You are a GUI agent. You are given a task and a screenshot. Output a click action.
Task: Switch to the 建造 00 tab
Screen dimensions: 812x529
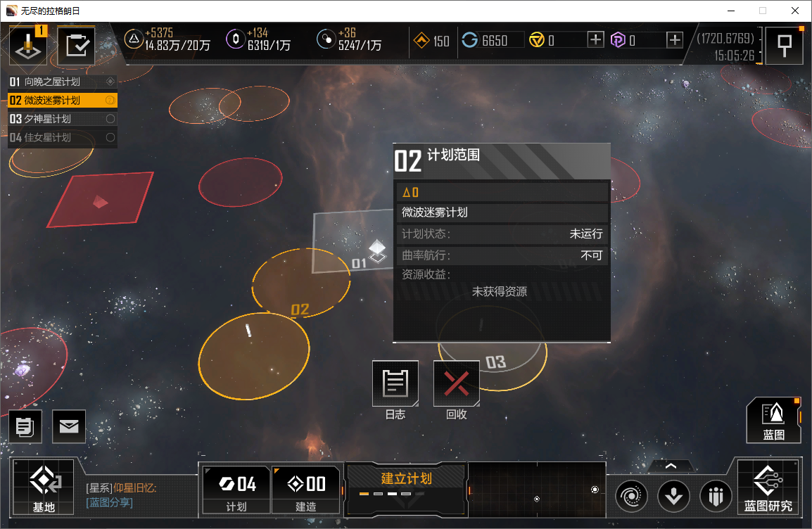306,490
